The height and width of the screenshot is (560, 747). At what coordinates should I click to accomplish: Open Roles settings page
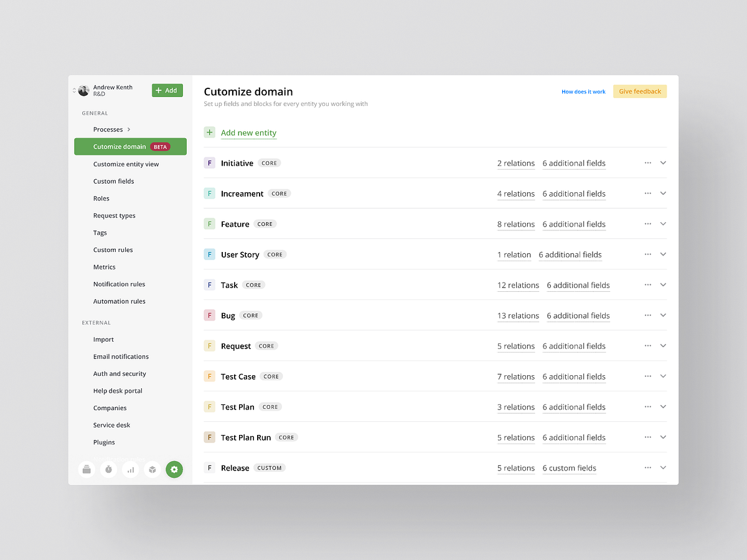coord(101,198)
